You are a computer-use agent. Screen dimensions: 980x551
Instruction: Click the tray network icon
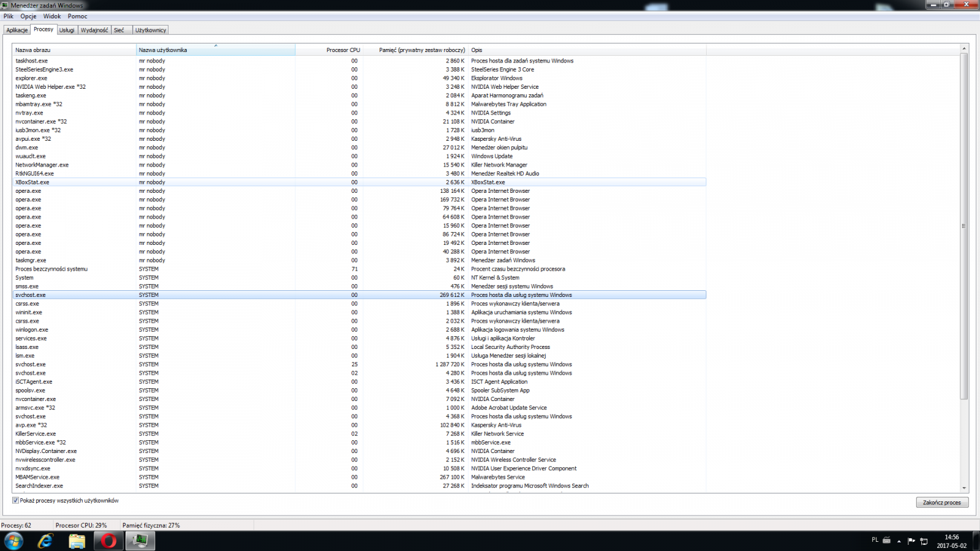point(924,541)
